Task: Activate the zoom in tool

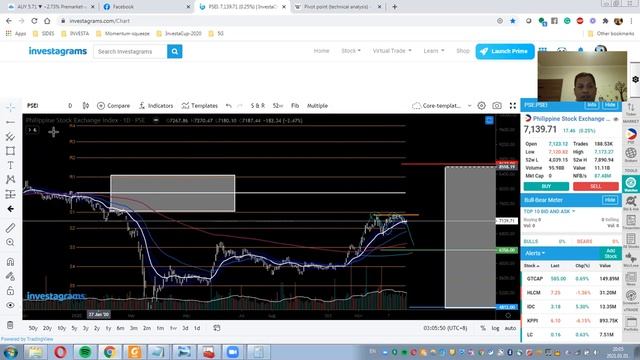Action: [x=10, y=242]
